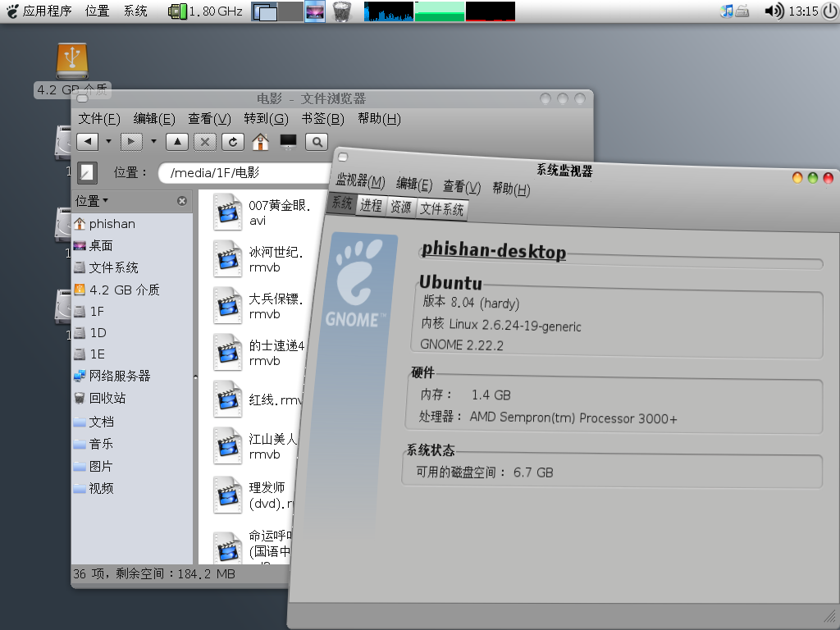Select the 江山美人 video file icon
Viewport: 840px width, 630px height.
[x=228, y=445]
